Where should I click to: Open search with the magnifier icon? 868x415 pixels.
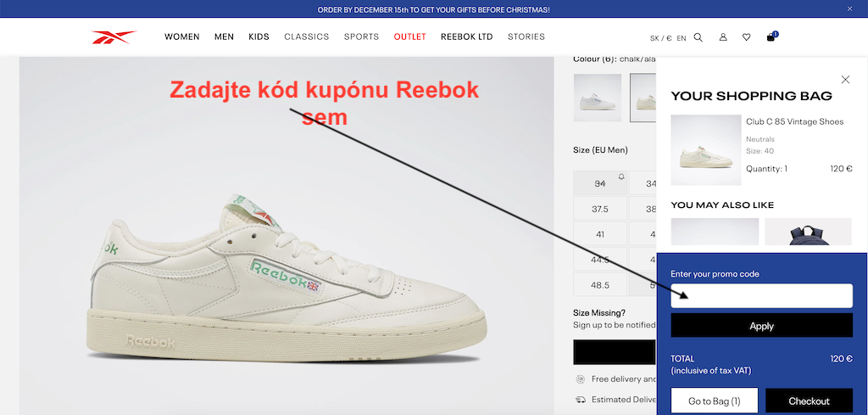coord(698,37)
